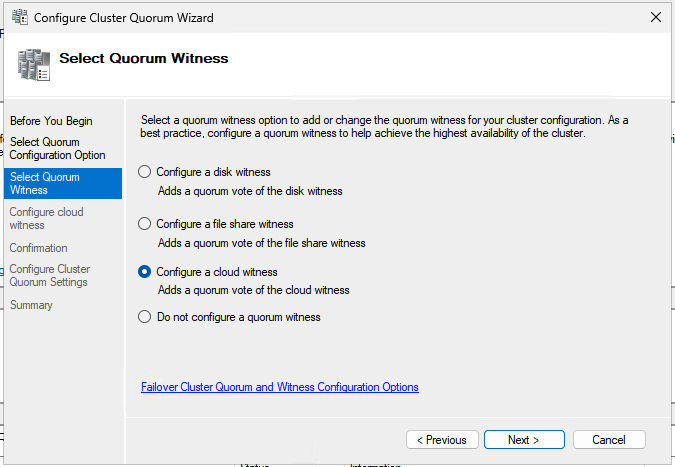Image resolution: width=675 pixels, height=467 pixels.
Task: Click the Select Quorum Witness page heading
Action: (144, 58)
